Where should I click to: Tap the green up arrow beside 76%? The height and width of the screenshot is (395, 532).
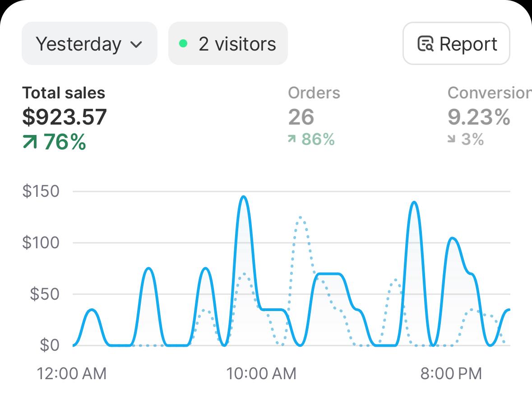pyautogui.click(x=30, y=143)
